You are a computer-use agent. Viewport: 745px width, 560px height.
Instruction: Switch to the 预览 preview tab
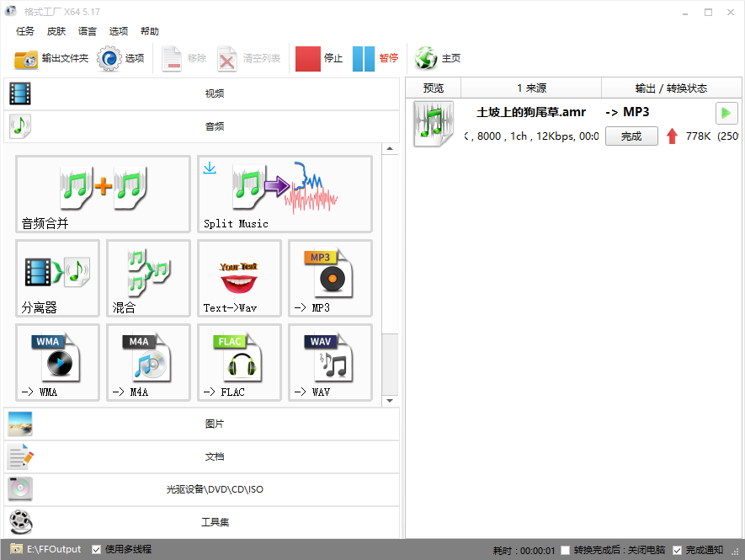pyautogui.click(x=433, y=87)
